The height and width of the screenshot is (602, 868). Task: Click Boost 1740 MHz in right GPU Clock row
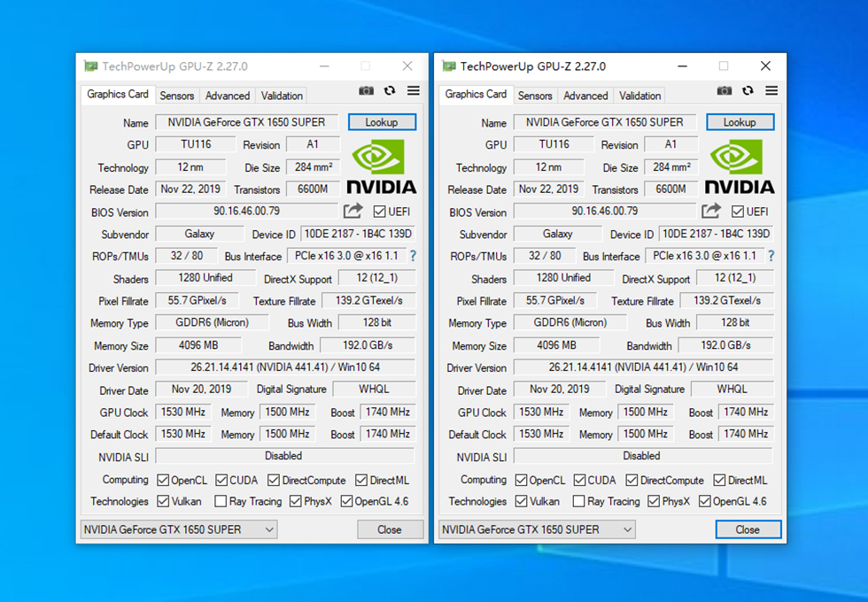pos(746,412)
